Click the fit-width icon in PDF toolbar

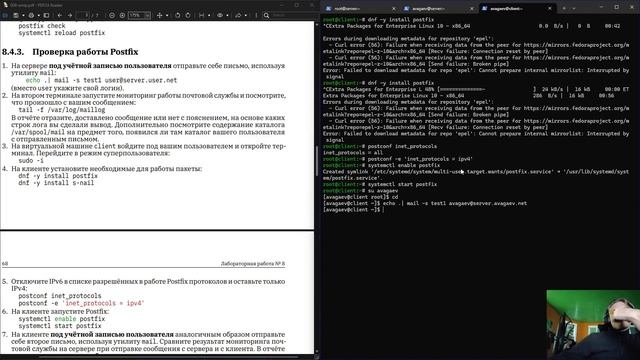click(202, 15)
